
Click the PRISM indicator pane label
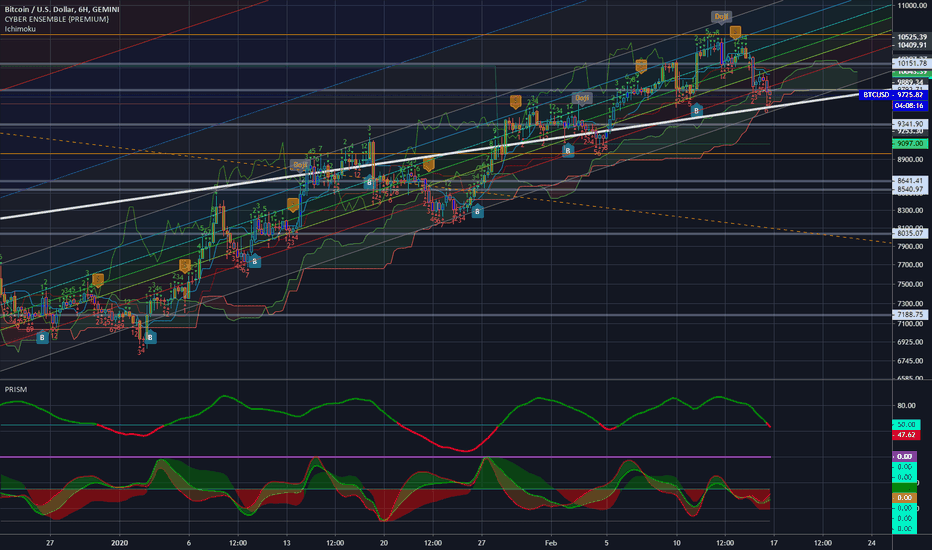pos(15,389)
